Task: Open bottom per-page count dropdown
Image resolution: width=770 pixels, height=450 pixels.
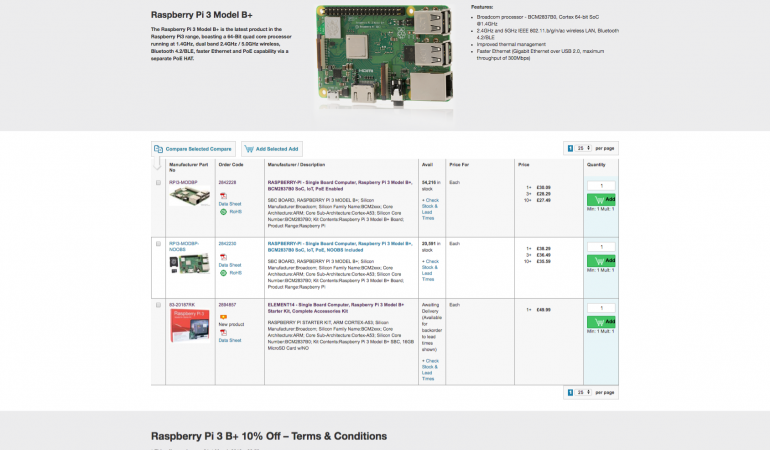Action: click(583, 393)
